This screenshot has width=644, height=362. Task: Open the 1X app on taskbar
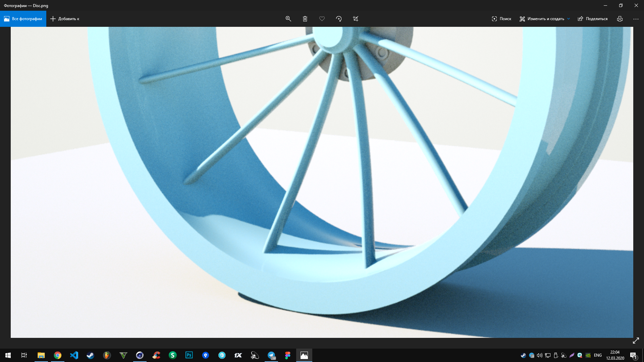[x=238, y=355]
